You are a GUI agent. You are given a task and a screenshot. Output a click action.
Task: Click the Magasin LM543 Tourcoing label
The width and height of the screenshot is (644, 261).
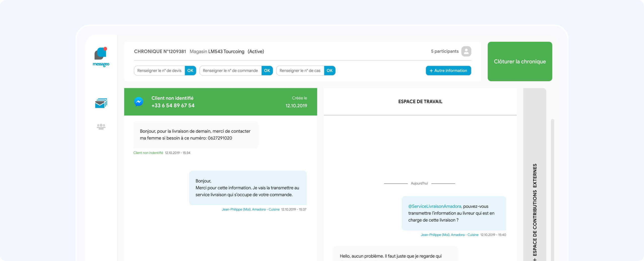pyautogui.click(x=217, y=51)
